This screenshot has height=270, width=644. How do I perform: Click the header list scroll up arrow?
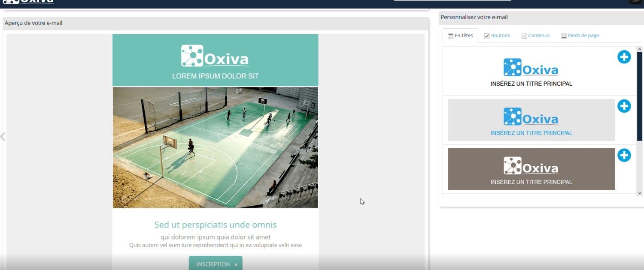coord(640,49)
